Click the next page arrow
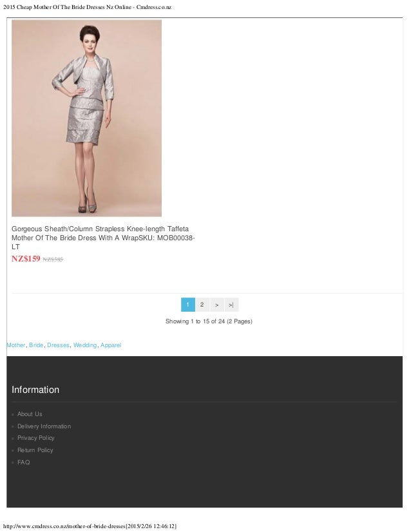Image resolution: width=411 pixels, height=532 pixels. click(x=217, y=305)
